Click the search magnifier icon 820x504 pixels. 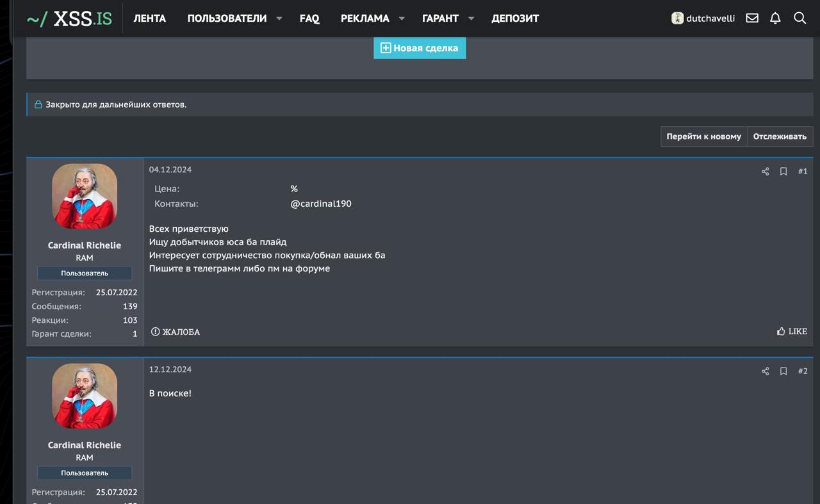pyautogui.click(x=799, y=19)
